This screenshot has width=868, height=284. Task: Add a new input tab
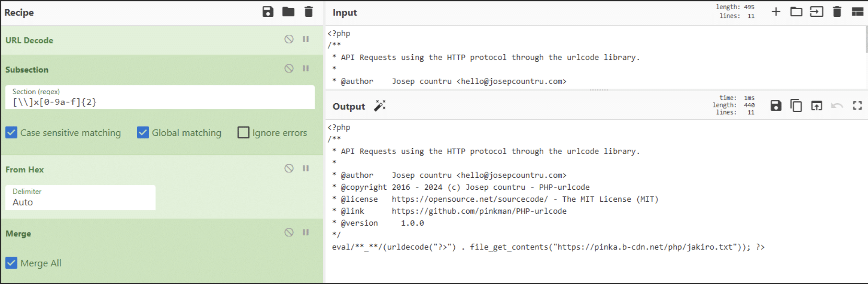tap(776, 12)
